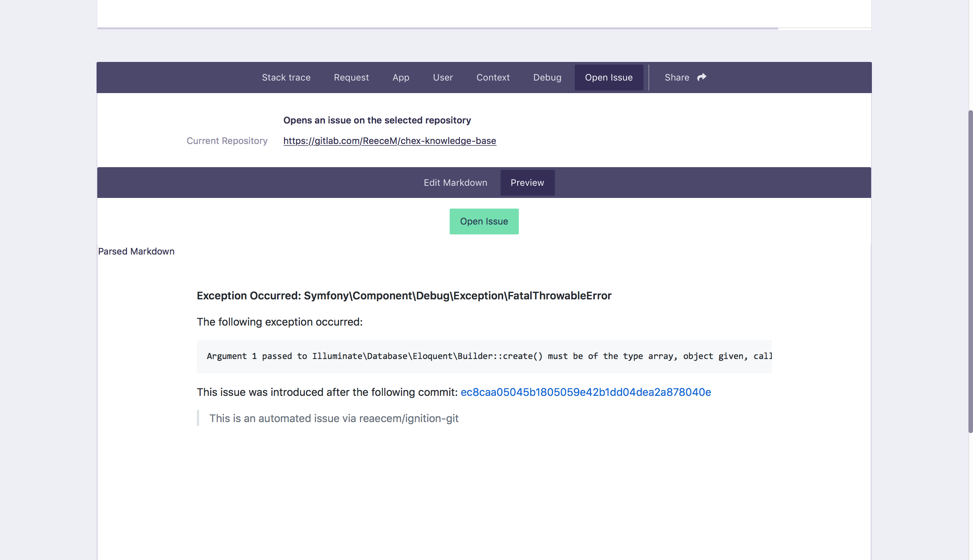Image resolution: width=973 pixels, height=560 pixels.
Task: Open the ec8caa05 commit hash link
Action: [x=585, y=392]
